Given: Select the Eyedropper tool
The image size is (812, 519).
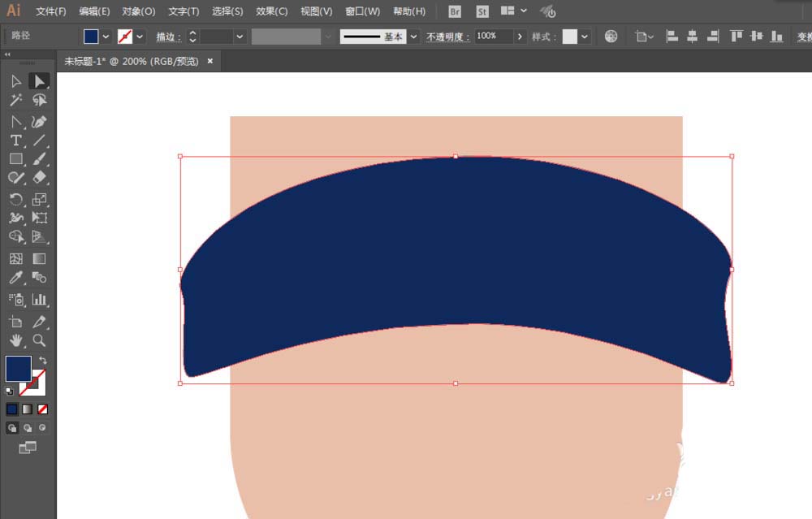Looking at the screenshot, I should point(16,278).
